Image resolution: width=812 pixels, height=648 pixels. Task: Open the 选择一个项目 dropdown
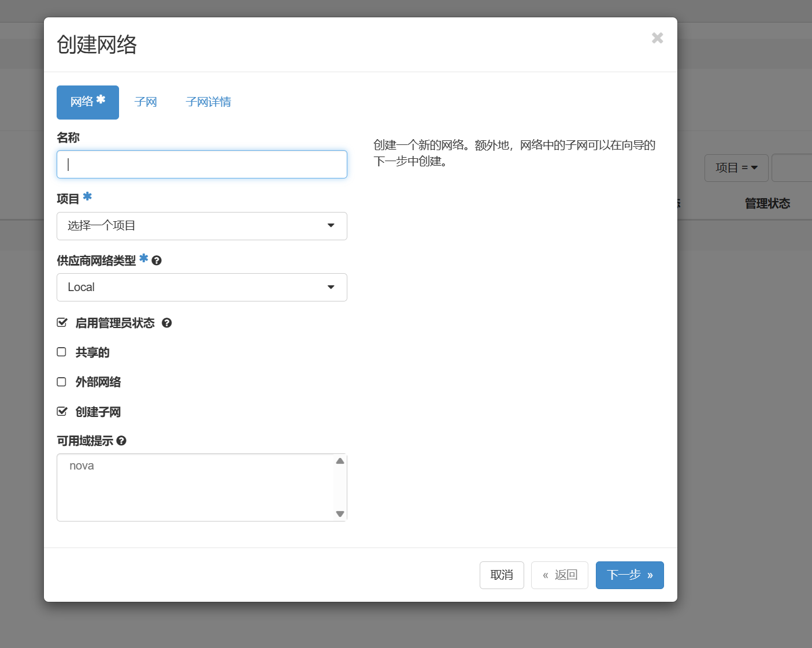(202, 226)
